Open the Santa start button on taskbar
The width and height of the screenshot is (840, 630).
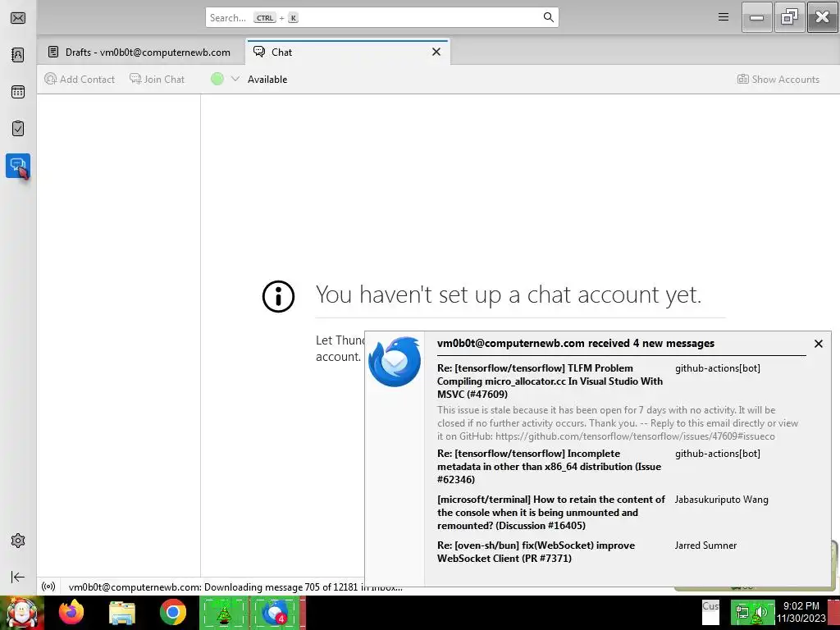(x=21, y=613)
